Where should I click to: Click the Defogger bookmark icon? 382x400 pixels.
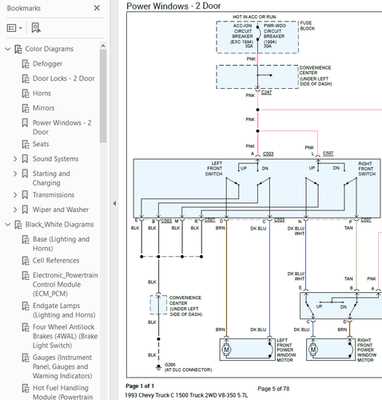(x=25, y=64)
